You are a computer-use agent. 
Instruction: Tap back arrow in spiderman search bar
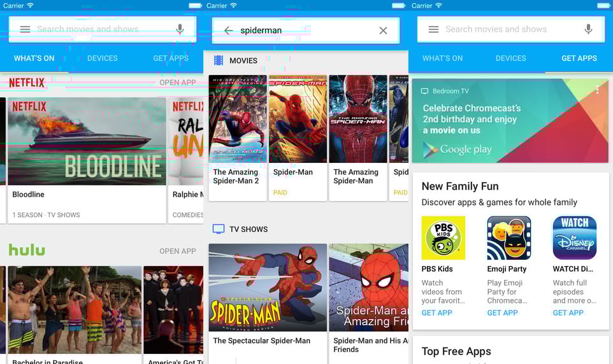pos(228,31)
